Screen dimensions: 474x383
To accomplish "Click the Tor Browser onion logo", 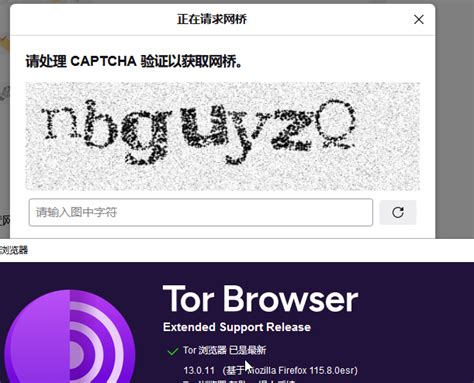I will [69, 337].
